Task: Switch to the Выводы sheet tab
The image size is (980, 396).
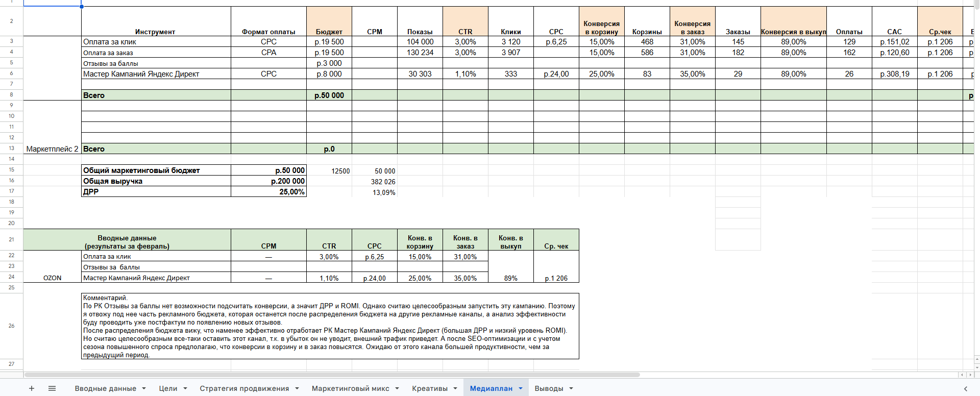Action: (549, 388)
